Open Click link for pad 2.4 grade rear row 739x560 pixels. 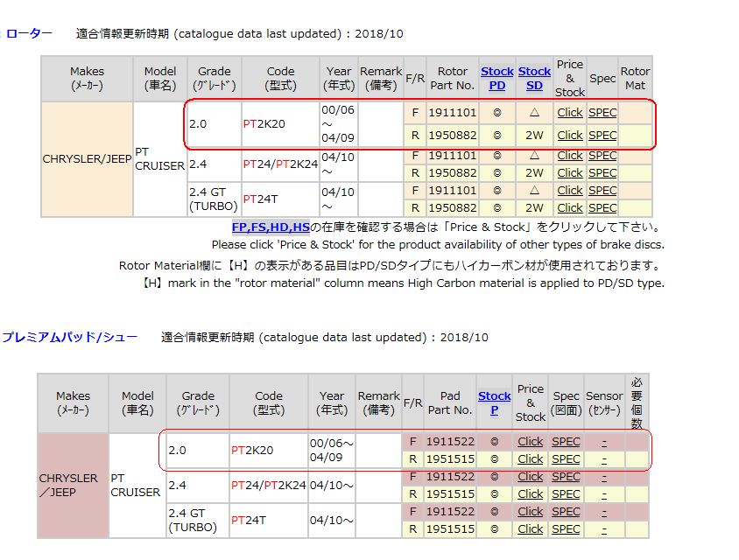531,494
